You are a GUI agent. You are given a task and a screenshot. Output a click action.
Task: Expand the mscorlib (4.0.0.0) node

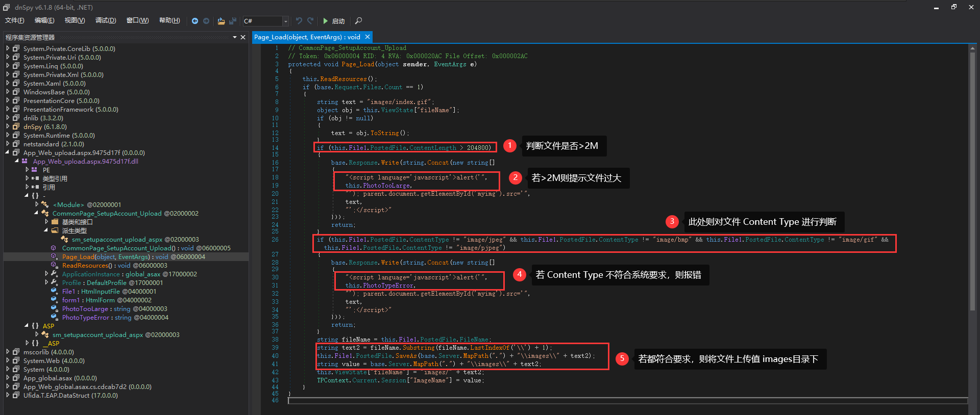tap(8, 352)
